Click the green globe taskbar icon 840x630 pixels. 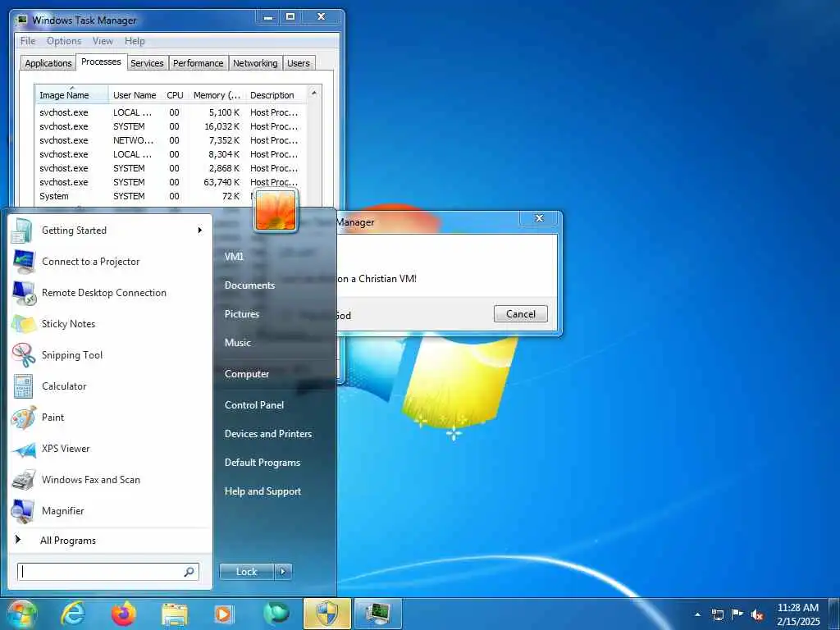click(x=276, y=614)
